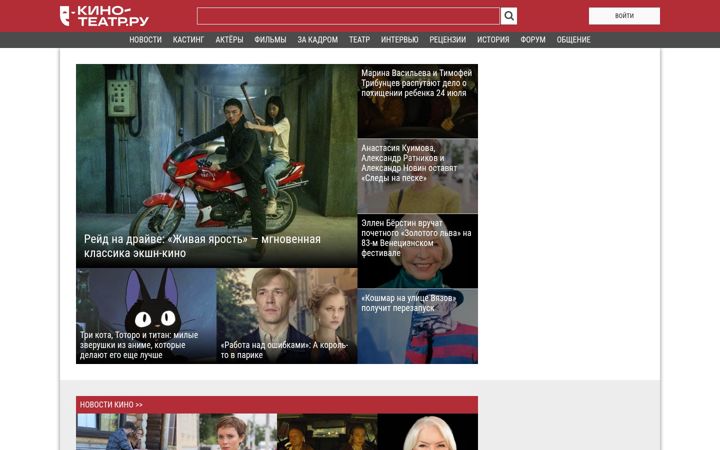Open the car interior news thumbnail

(x=327, y=432)
